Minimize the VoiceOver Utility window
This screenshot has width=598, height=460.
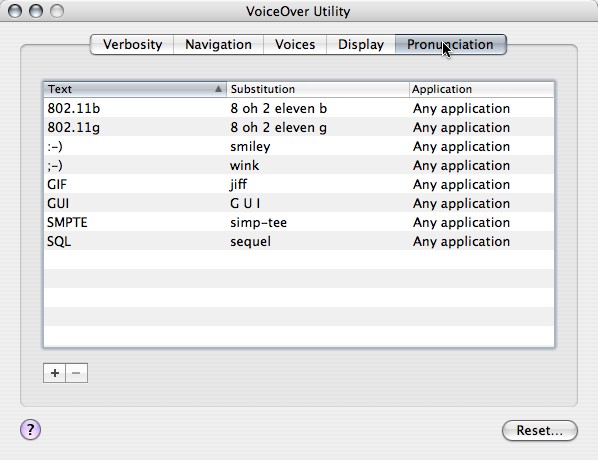[x=36, y=11]
